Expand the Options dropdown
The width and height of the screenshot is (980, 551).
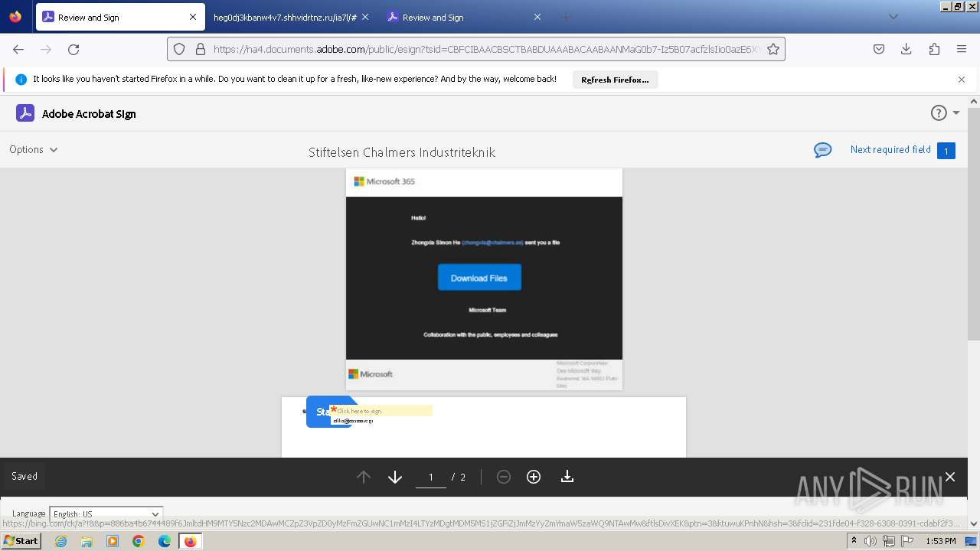pos(34,149)
